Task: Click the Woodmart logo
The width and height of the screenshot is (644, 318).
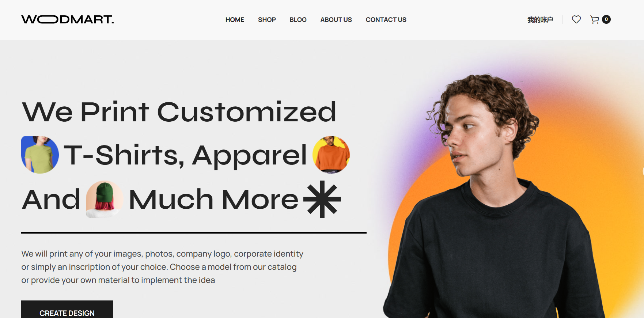Action: click(x=68, y=19)
